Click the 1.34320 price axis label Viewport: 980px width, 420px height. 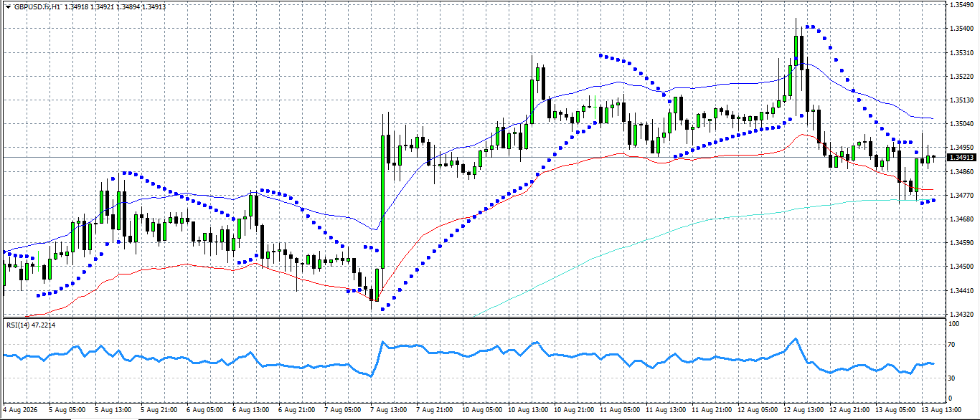[961, 314]
